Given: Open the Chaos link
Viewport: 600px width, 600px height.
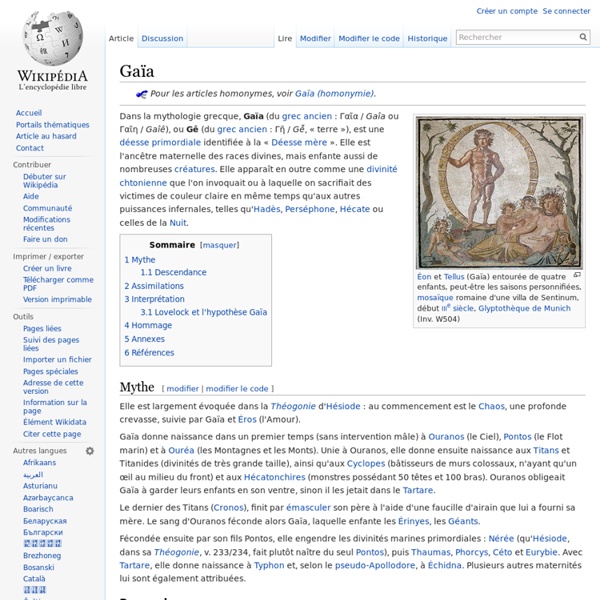Looking at the screenshot, I should click(x=491, y=406).
